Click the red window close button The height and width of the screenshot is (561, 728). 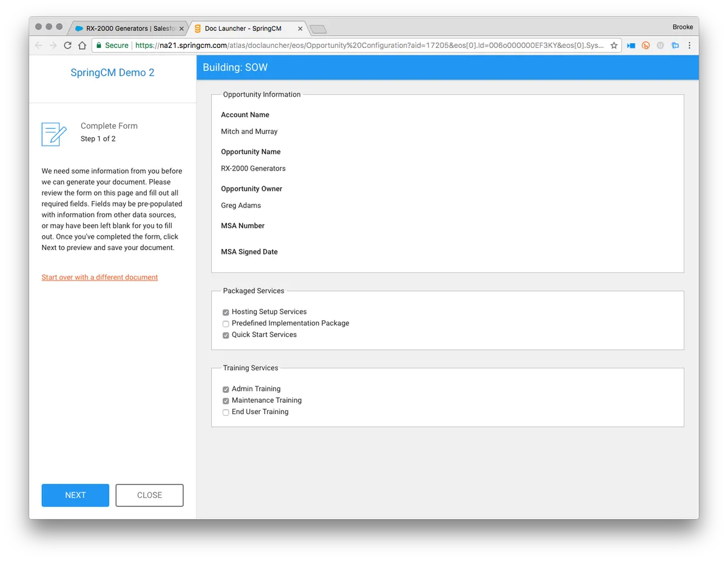(x=38, y=27)
